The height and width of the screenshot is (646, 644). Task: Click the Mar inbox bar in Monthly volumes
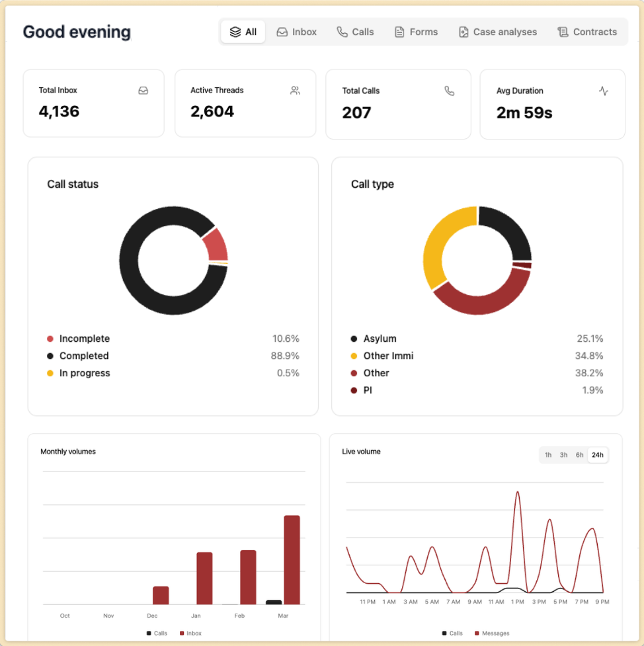[x=292, y=559]
